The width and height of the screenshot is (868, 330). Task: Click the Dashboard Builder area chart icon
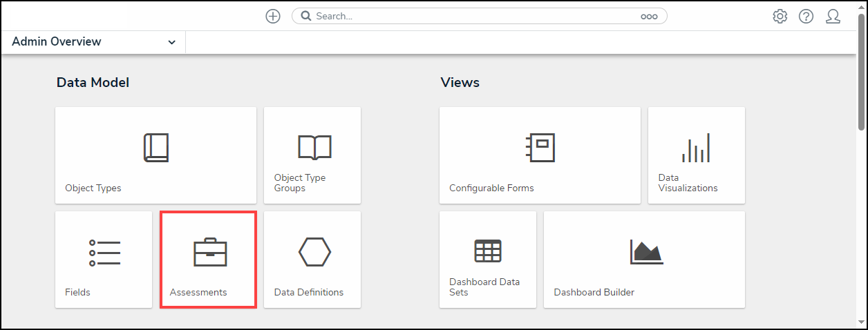(x=646, y=252)
